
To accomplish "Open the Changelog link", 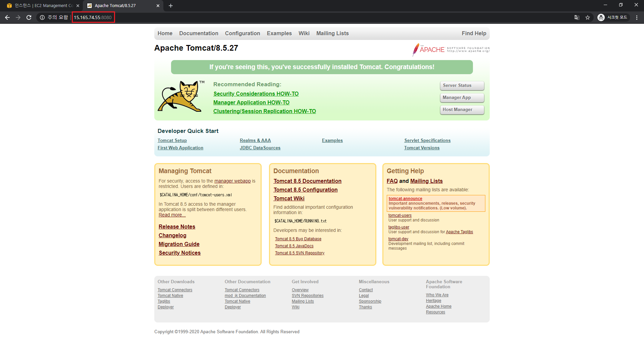I will pyautogui.click(x=172, y=236).
